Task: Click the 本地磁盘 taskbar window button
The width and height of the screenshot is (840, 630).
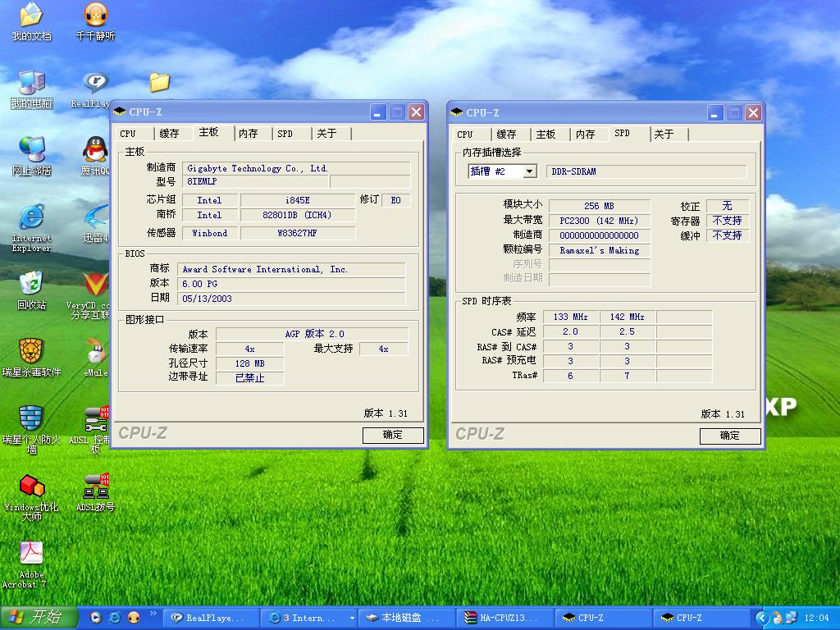Action: tap(407, 618)
